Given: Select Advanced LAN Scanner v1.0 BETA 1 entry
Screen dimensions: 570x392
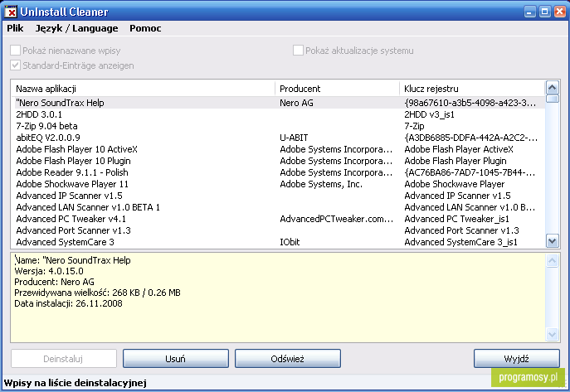Looking at the screenshot, I should point(88,207).
